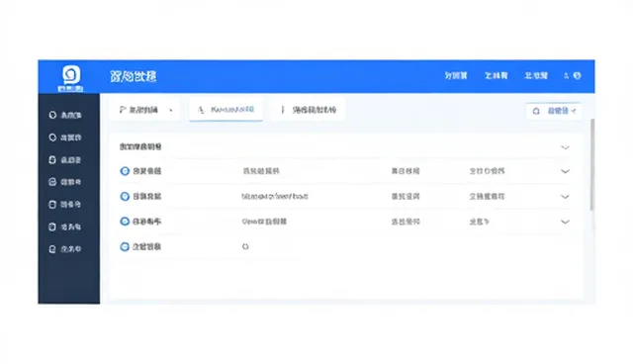
Task: Open the first navigation link in the blue header
Action: tap(456, 75)
